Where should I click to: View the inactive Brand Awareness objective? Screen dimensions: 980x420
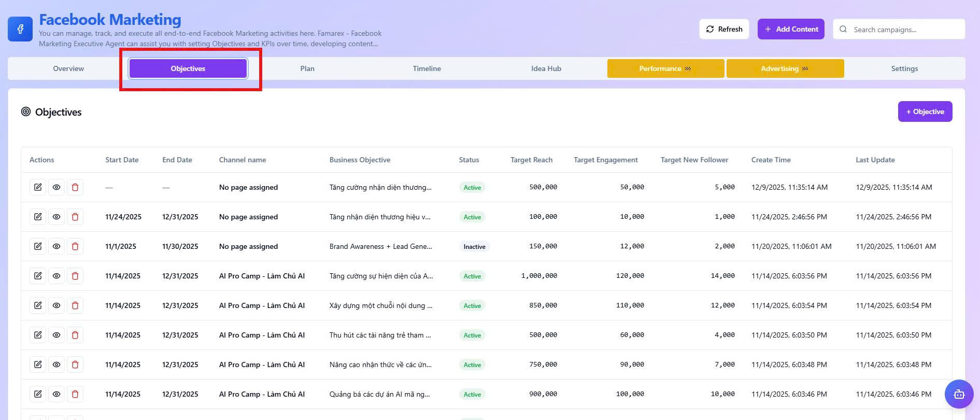(56, 246)
